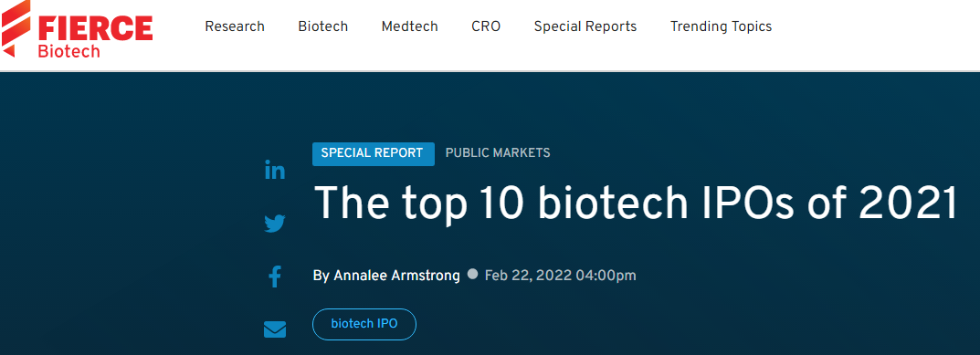980x355 pixels.
Task: Share the article on LinkedIn
Action: pyautogui.click(x=274, y=170)
